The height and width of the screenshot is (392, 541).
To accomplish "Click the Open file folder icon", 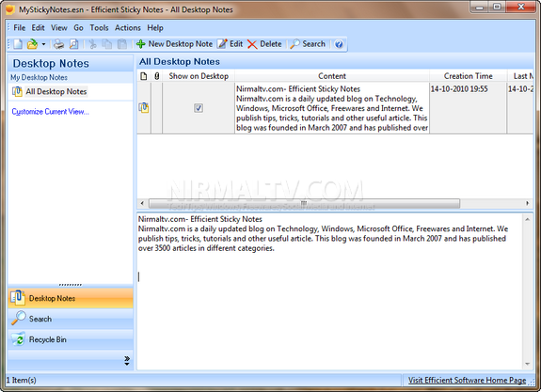I will [x=32, y=44].
